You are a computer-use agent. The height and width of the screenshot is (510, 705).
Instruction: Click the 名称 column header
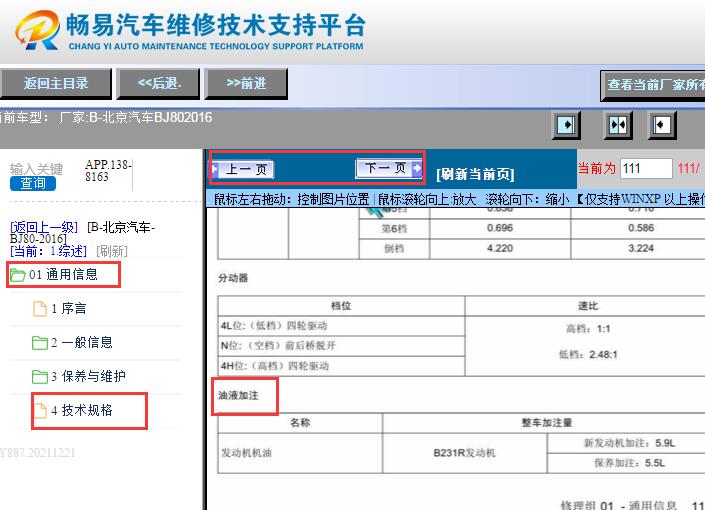click(x=300, y=423)
